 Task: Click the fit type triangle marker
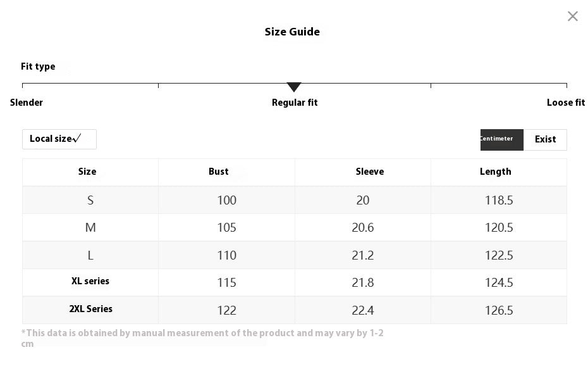click(x=294, y=87)
